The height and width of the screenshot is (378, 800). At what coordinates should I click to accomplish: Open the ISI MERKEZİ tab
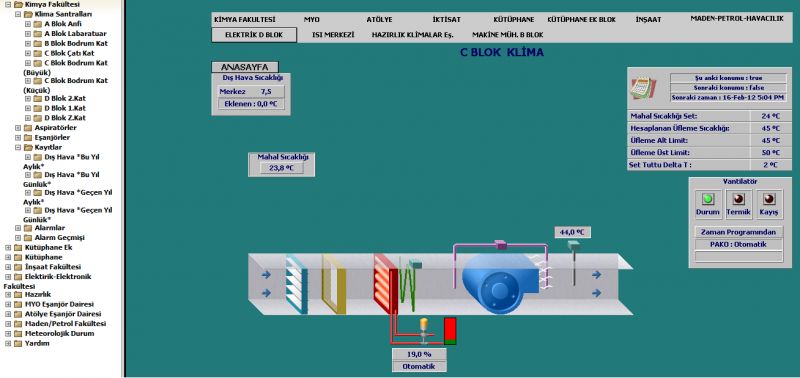333,35
